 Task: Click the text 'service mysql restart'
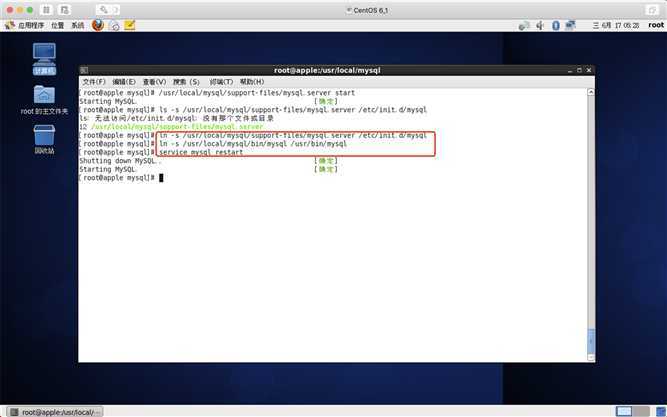click(x=201, y=152)
